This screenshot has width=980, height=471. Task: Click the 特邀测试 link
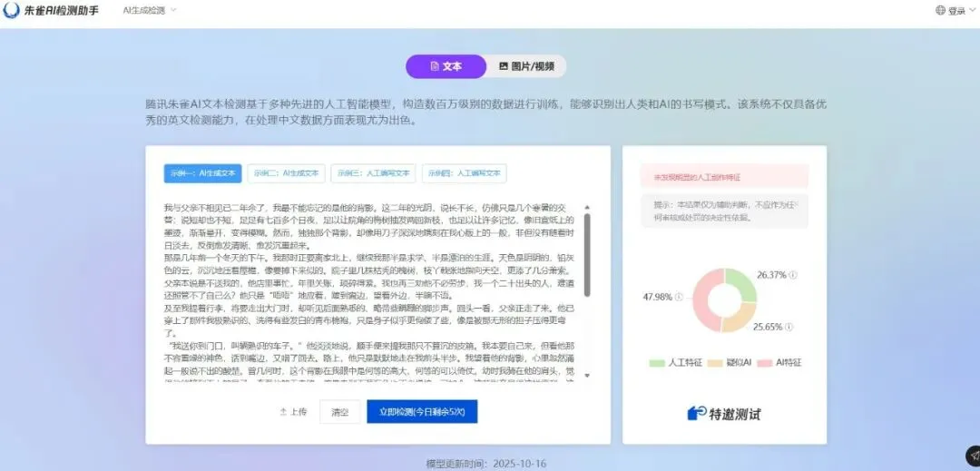pyautogui.click(x=724, y=414)
